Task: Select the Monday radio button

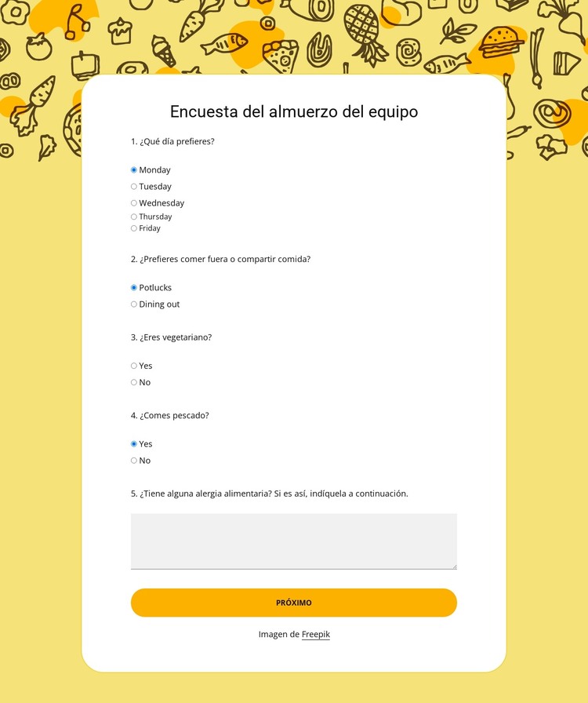Action: 134,170
